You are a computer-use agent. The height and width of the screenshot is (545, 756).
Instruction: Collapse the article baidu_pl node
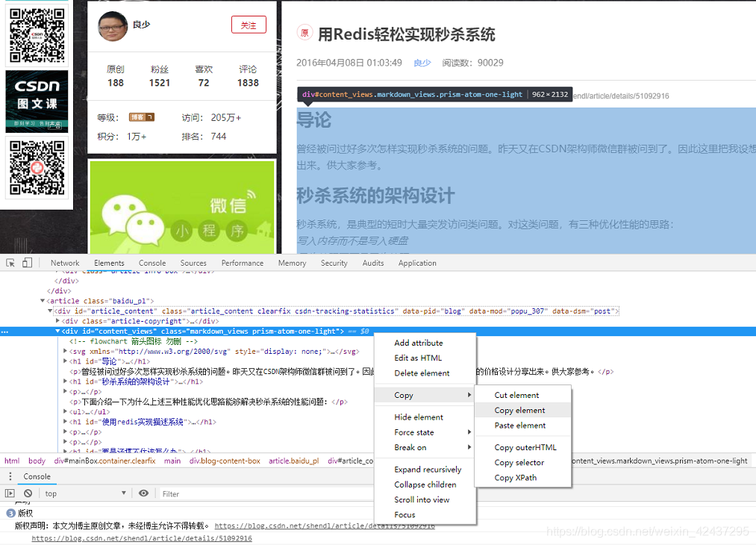click(43, 300)
